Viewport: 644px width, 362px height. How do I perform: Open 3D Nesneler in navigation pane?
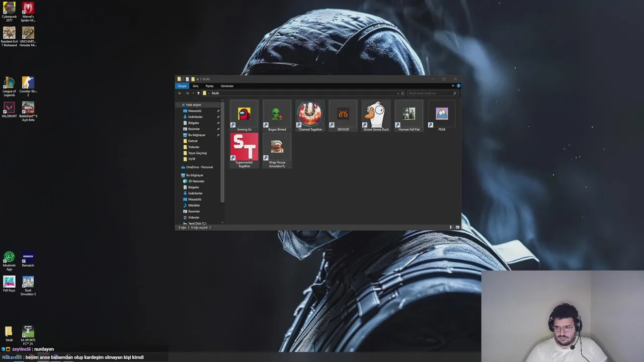pos(196,181)
